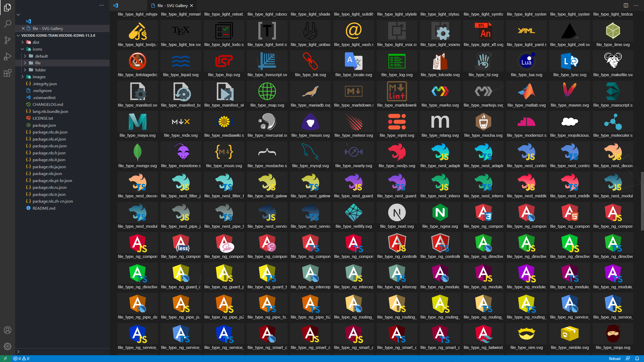This screenshot has width=644, height=362.
Task: Select the file_type_maya.svg icon
Action: [x=137, y=122]
